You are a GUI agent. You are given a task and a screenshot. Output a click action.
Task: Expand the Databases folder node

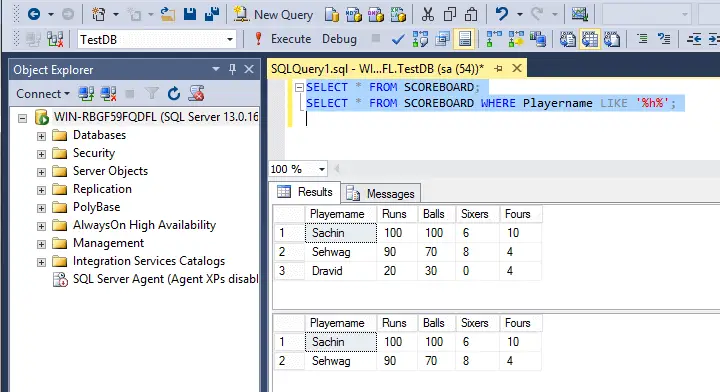tap(41, 136)
